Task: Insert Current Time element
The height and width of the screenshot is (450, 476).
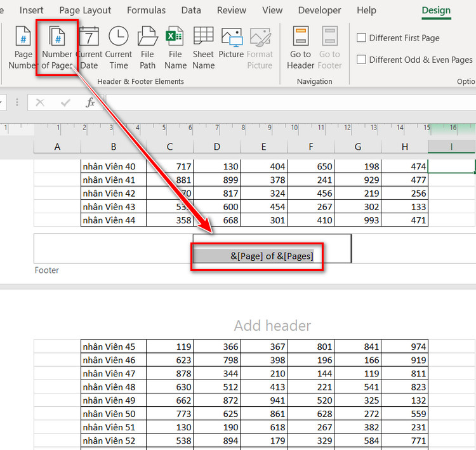Action: [x=119, y=48]
